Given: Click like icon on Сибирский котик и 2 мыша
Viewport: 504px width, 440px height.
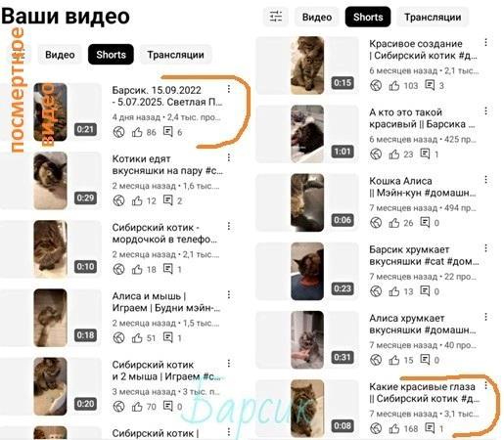Looking at the screenshot, I should tap(137, 407).
